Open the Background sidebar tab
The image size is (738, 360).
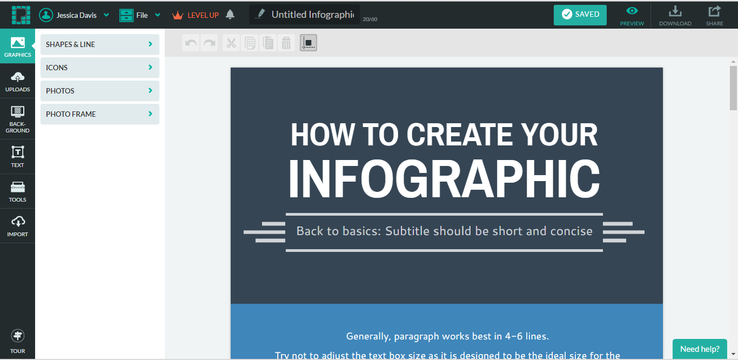(x=17, y=119)
